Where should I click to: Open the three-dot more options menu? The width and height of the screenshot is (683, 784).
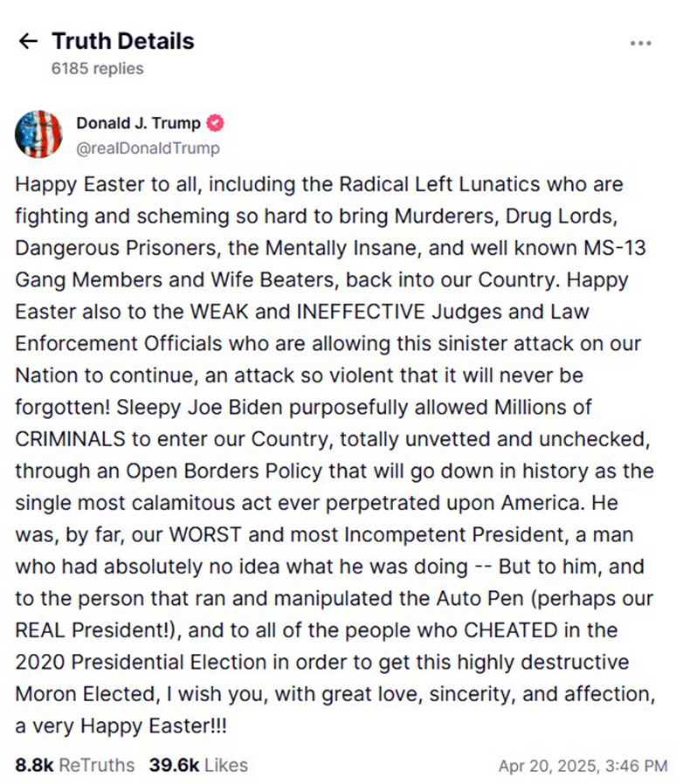(x=640, y=43)
